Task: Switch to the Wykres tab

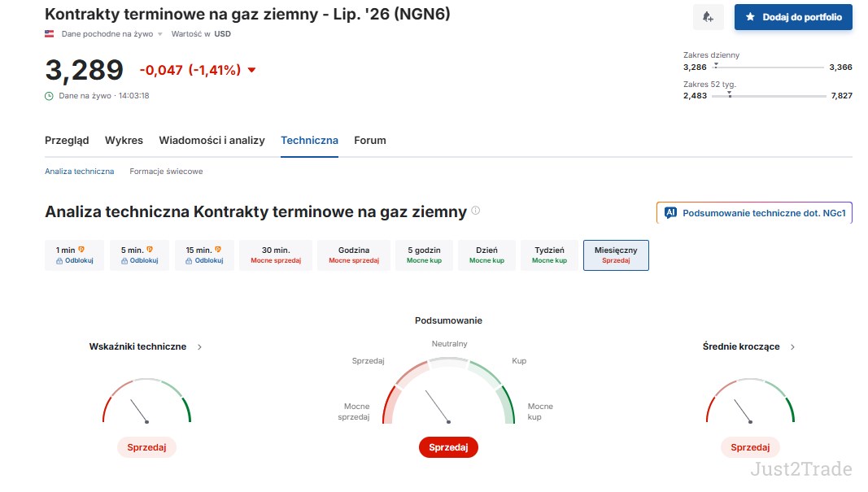Action: click(x=124, y=141)
